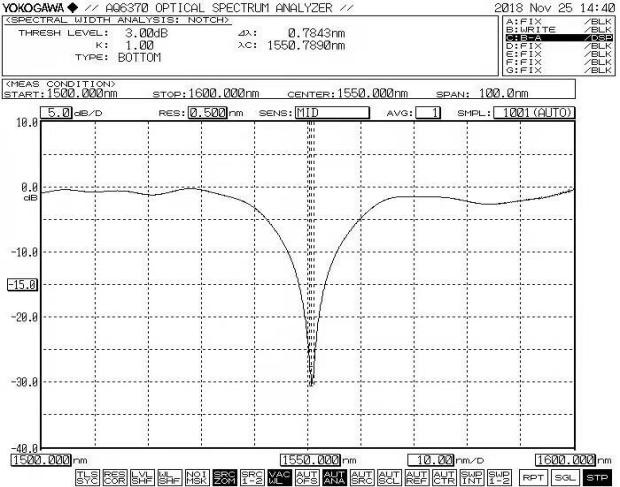Click the LVL SHF level shift indicator
Screen dimensions: 620x487
pos(140,477)
